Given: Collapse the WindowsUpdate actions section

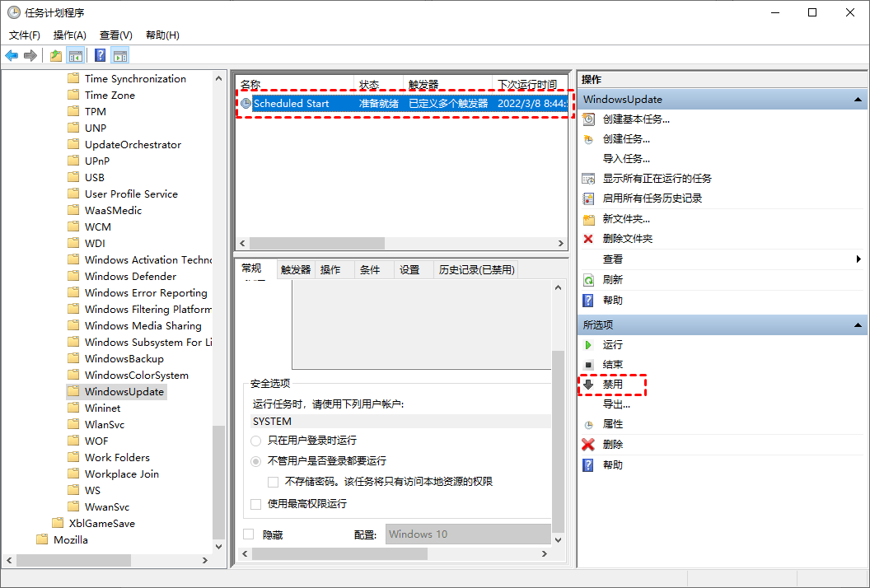Looking at the screenshot, I should click(858, 100).
